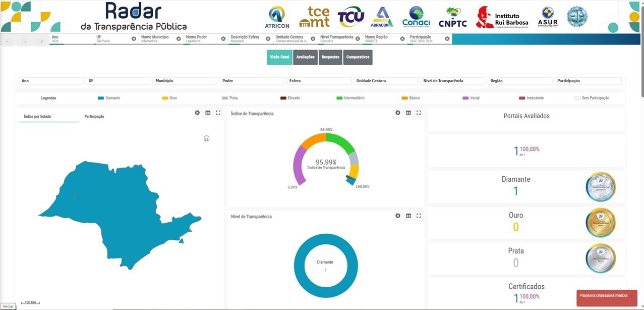Dismiss the ProxyError session timeout notification
This screenshot has width=644, height=310.
point(631,296)
